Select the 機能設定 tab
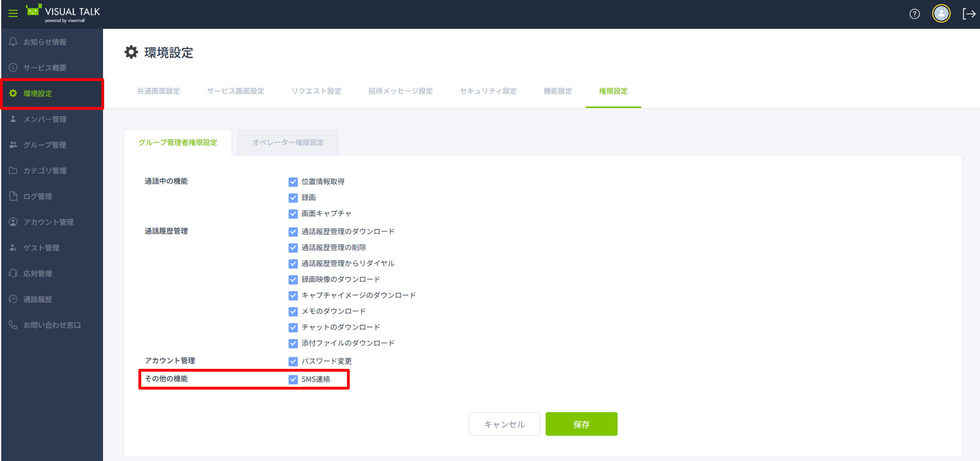Screen dimensions: 980x461 coord(557,91)
